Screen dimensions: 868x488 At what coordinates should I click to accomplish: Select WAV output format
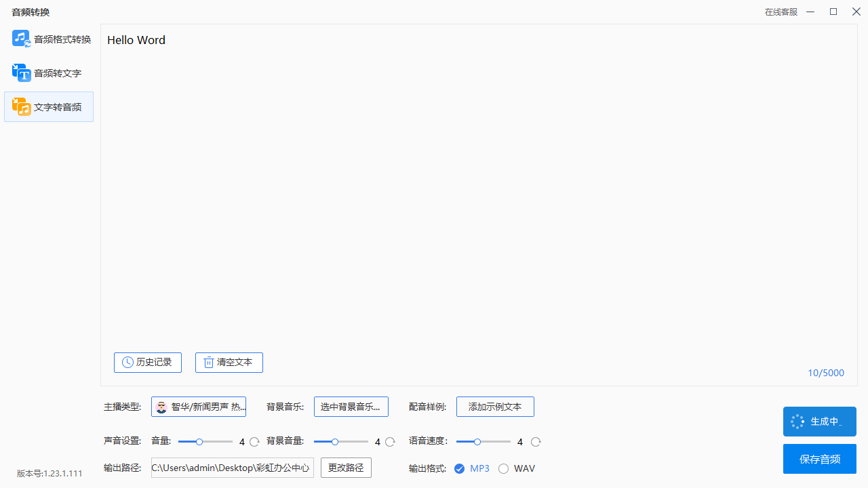pyautogui.click(x=504, y=468)
